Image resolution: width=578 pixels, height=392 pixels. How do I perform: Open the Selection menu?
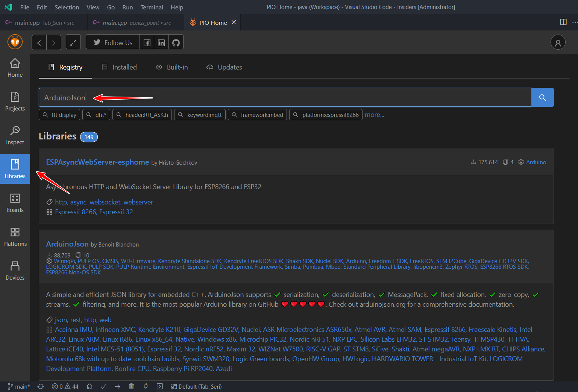[x=67, y=7]
